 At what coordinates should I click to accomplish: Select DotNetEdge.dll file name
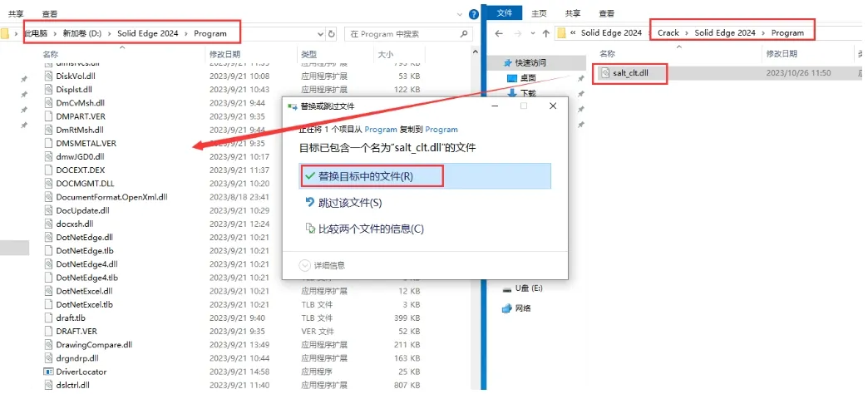[x=84, y=237]
